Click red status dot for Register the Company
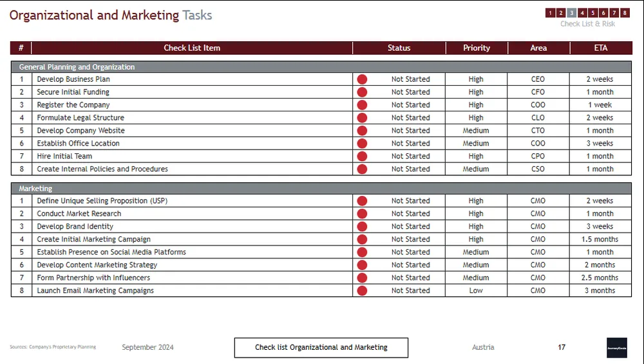This screenshot has height=364, width=644. click(x=362, y=105)
